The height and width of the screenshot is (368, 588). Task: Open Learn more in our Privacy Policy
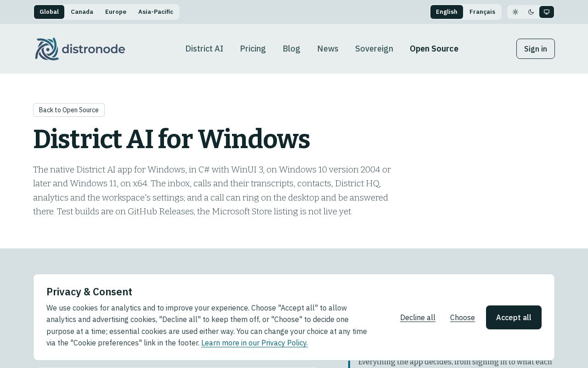tap(254, 343)
